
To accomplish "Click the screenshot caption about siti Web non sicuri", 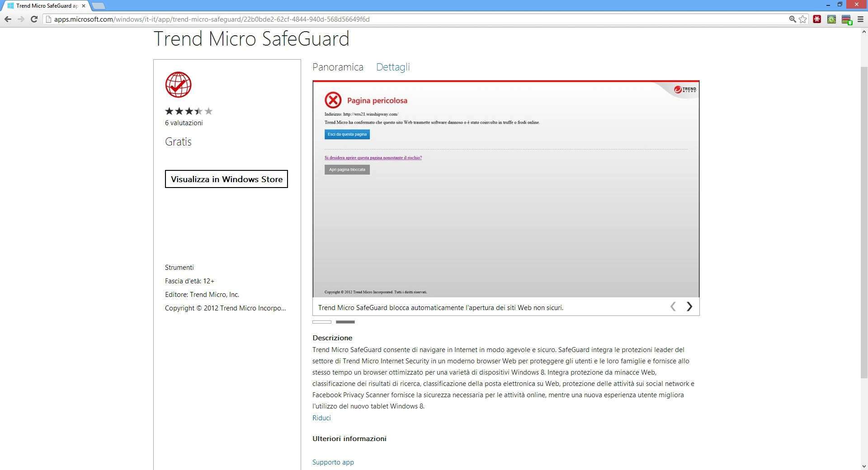I will 441,308.
